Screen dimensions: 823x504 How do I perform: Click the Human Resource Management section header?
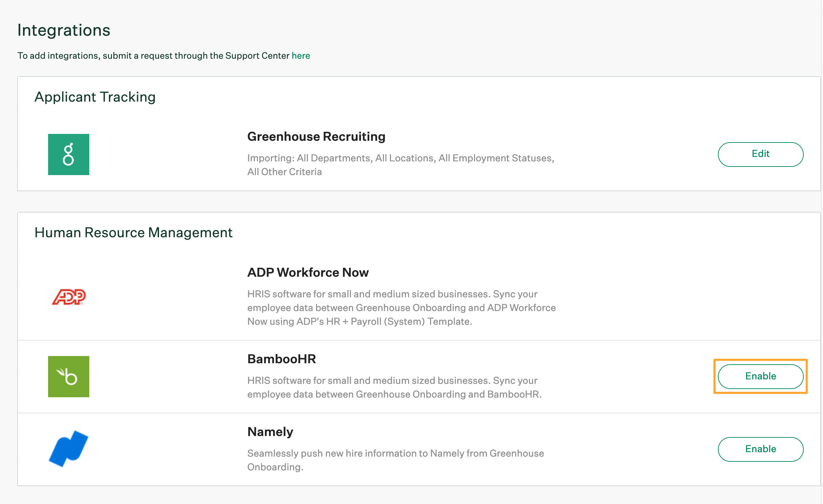coord(133,233)
